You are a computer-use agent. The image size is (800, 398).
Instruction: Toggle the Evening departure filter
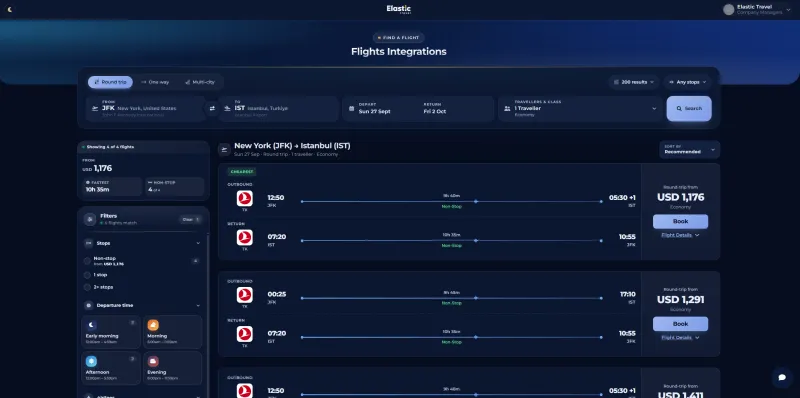pos(172,368)
